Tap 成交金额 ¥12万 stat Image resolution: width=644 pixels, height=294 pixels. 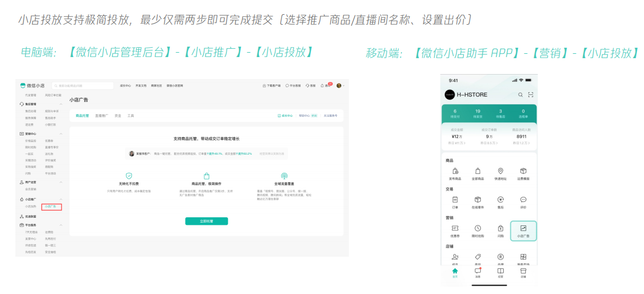coord(457,136)
